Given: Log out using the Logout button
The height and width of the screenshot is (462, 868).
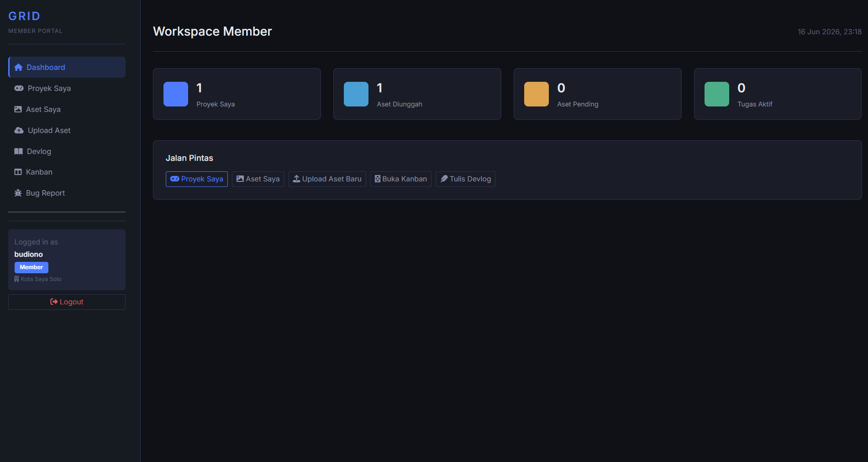Looking at the screenshot, I should [x=67, y=302].
